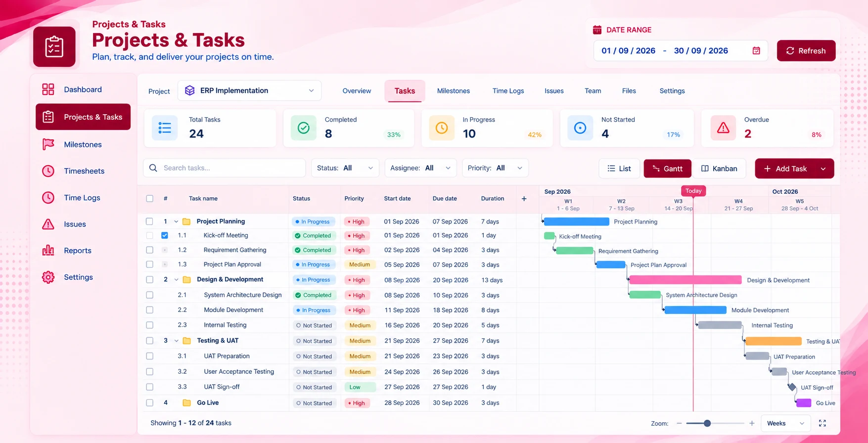Click the In Progress clock card icon

(442, 128)
